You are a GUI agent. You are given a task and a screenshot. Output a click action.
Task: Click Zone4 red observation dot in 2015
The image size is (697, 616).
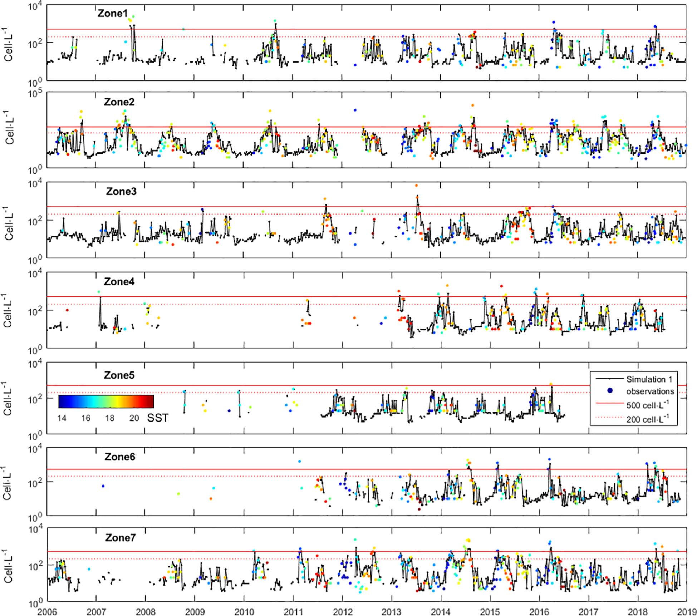pos(501,286)
